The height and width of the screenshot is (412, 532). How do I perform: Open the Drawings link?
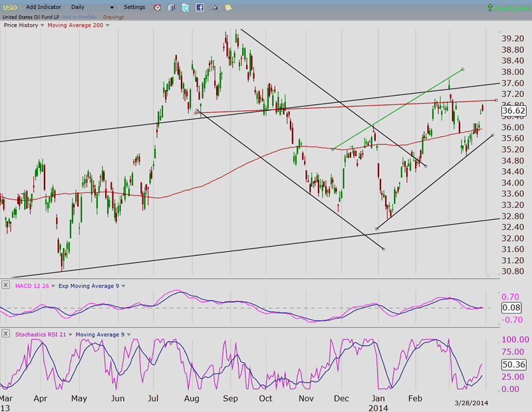(113, 17)
